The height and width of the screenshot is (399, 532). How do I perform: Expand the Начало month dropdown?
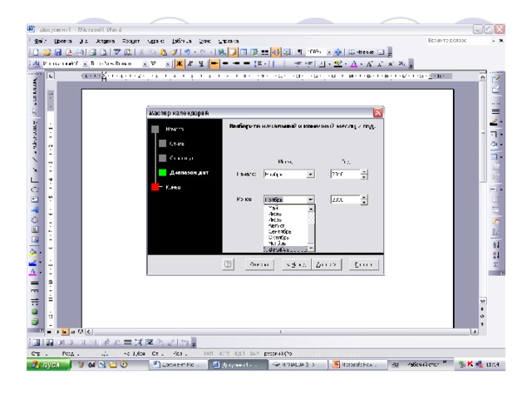[x=310, y=175]
